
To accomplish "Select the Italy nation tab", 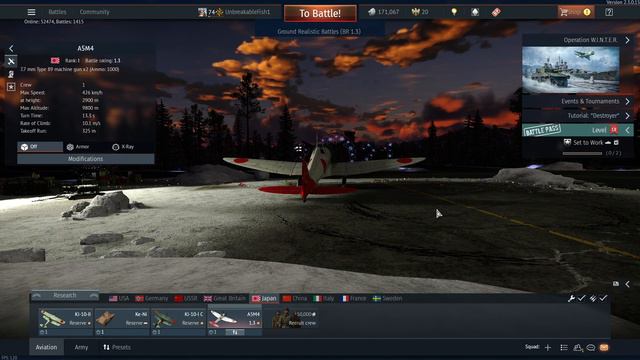I will click(x=324, y=298).
